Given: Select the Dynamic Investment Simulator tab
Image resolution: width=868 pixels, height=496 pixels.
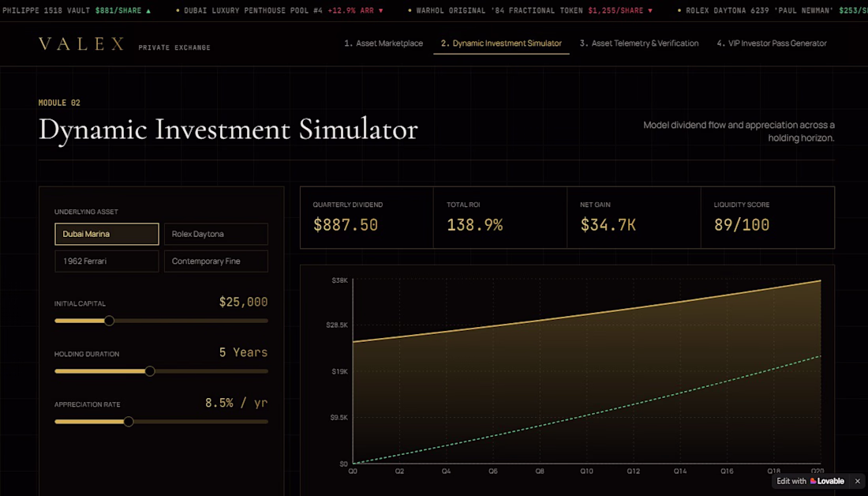Looking at the screenshot, I should (501, 43).
